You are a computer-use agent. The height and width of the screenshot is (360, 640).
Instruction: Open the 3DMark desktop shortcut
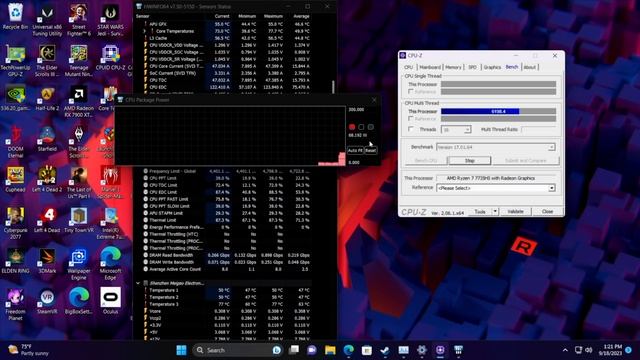(47, 260)
